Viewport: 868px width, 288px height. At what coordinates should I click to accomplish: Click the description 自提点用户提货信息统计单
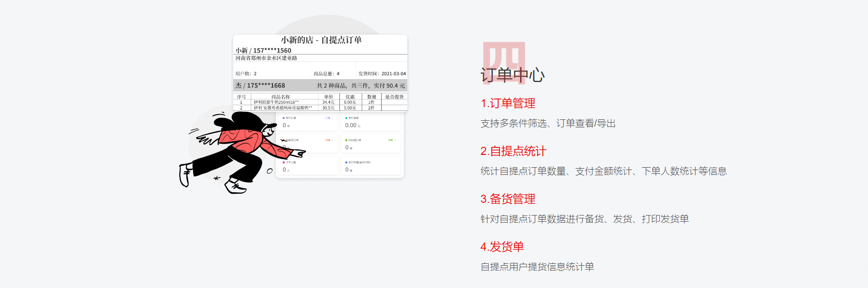537,267
